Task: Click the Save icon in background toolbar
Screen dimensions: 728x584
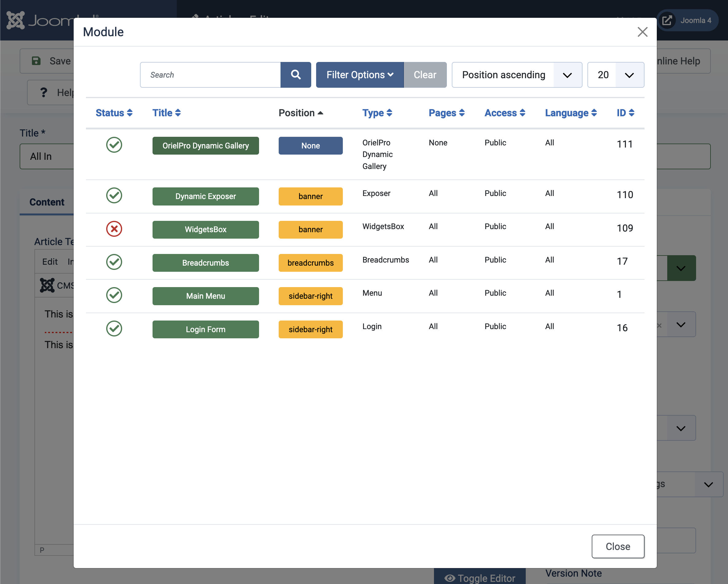Action: pyautogui.click(x=36, y=61)
